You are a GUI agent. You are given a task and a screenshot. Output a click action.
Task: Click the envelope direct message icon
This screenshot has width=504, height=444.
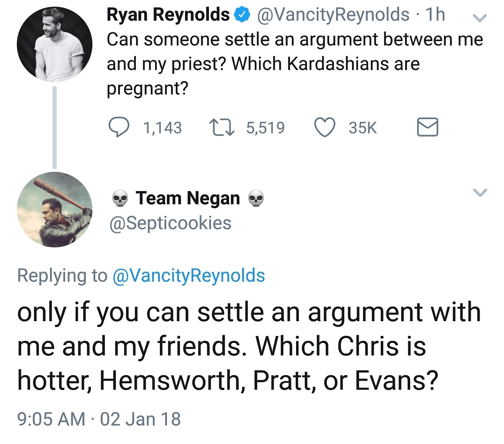(x=427, y=127)
